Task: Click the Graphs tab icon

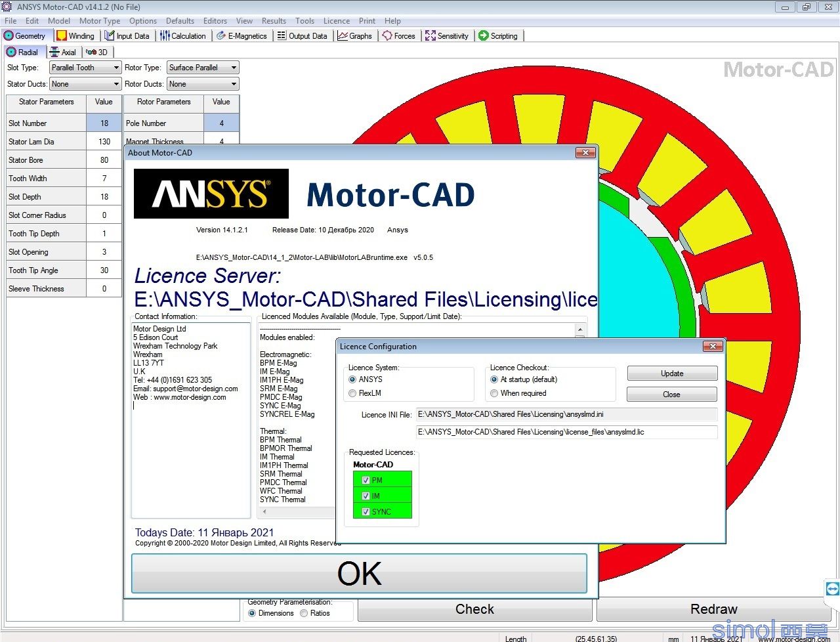Action: pyautogui.click(x=343, y=36)
